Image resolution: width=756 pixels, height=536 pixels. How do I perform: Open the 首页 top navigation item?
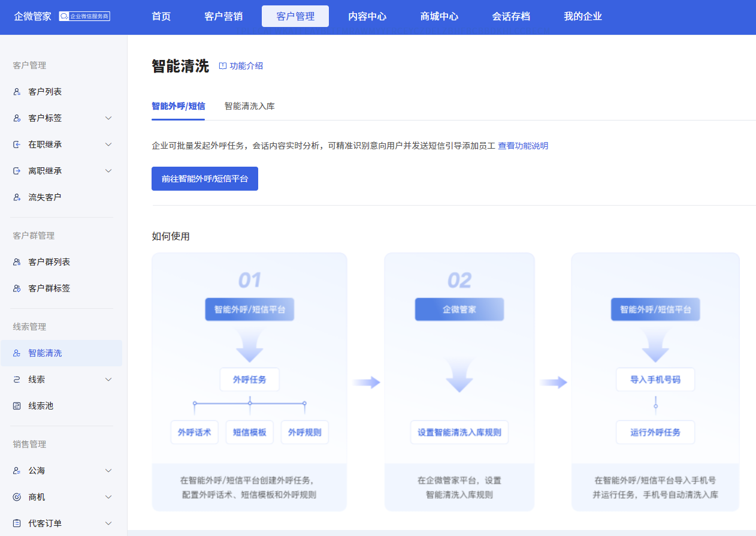(161, 17)
